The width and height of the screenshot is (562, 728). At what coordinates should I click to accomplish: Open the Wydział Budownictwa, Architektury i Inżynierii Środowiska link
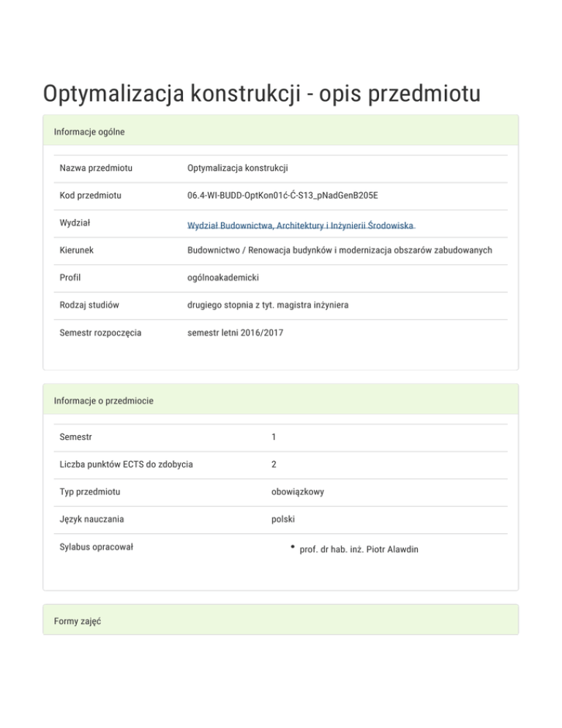point(300,227)
